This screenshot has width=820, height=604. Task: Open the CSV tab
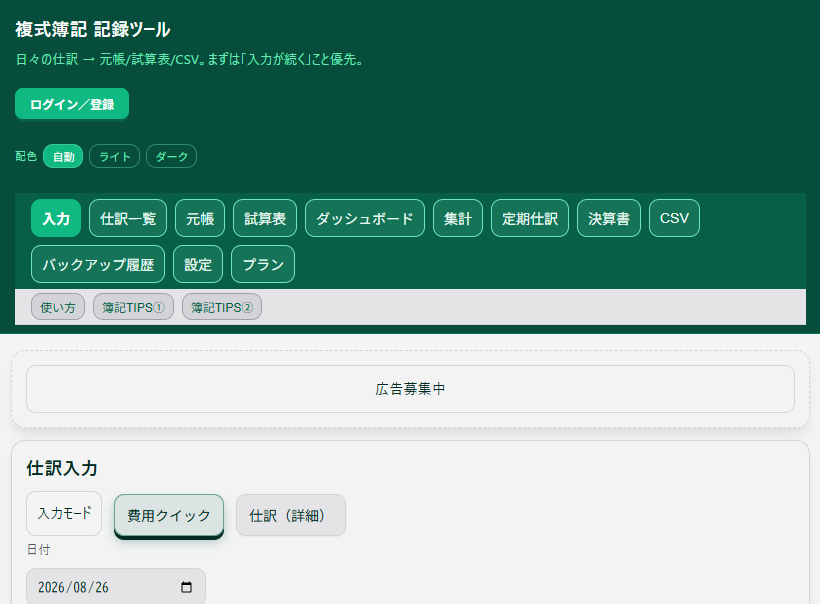click(x=674, y=218)
